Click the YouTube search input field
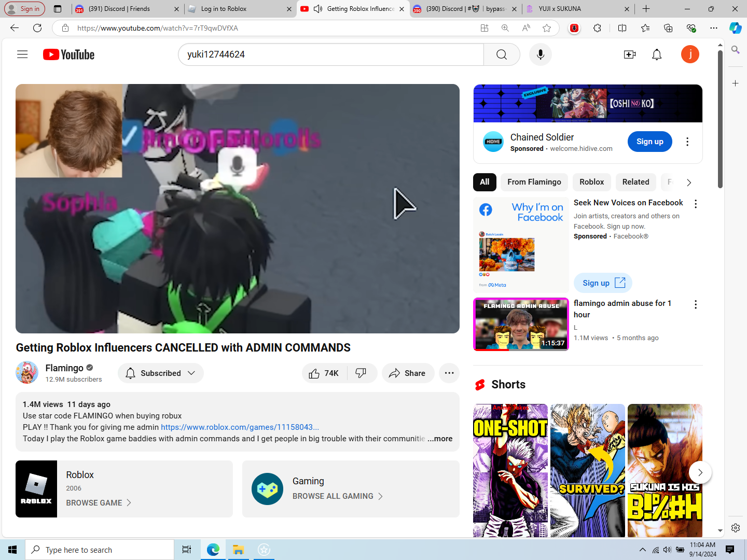The image size is (747, 560). coord(331,54)
